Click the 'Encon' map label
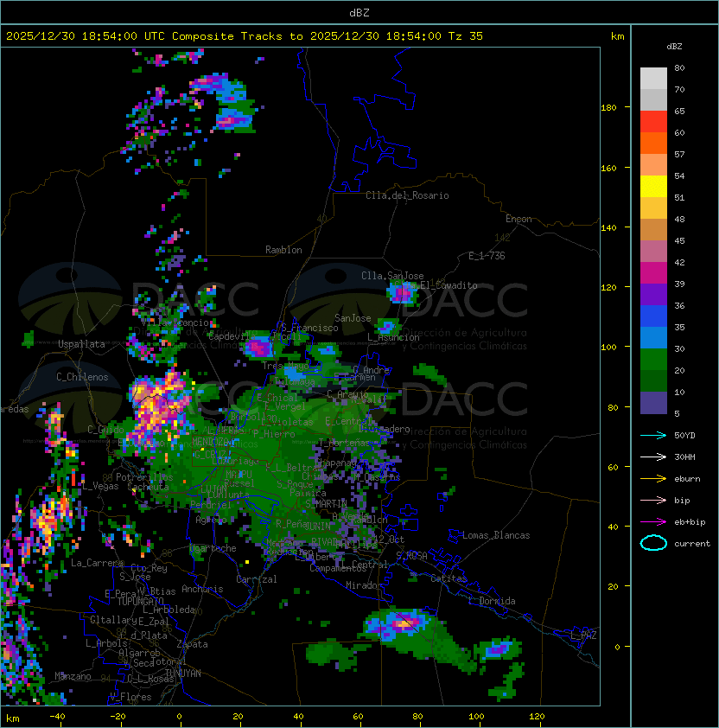The image size is (719, 728). tap(519, 219)
